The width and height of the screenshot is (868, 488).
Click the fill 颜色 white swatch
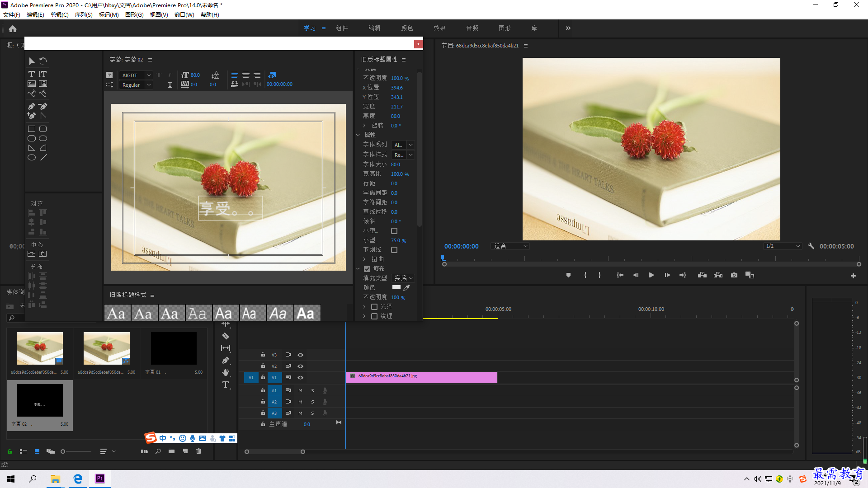(396, 287)
